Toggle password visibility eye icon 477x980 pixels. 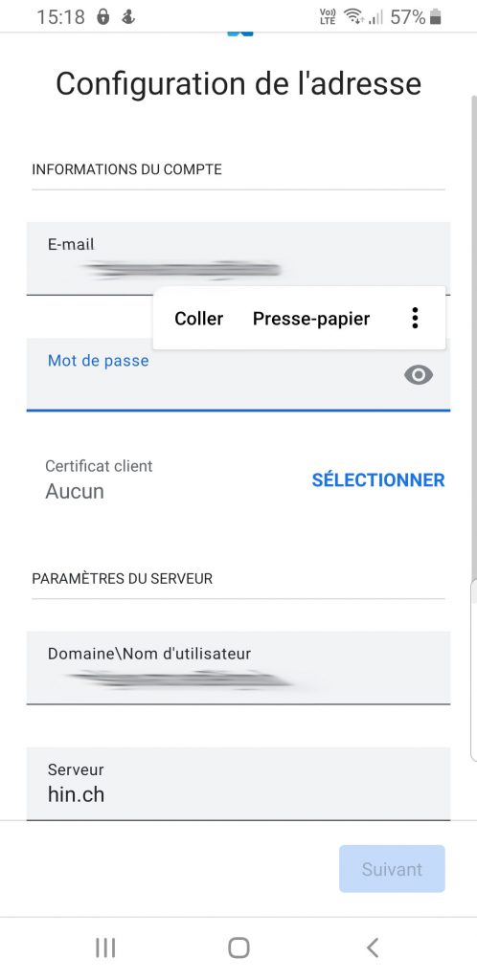coord(419,375)
